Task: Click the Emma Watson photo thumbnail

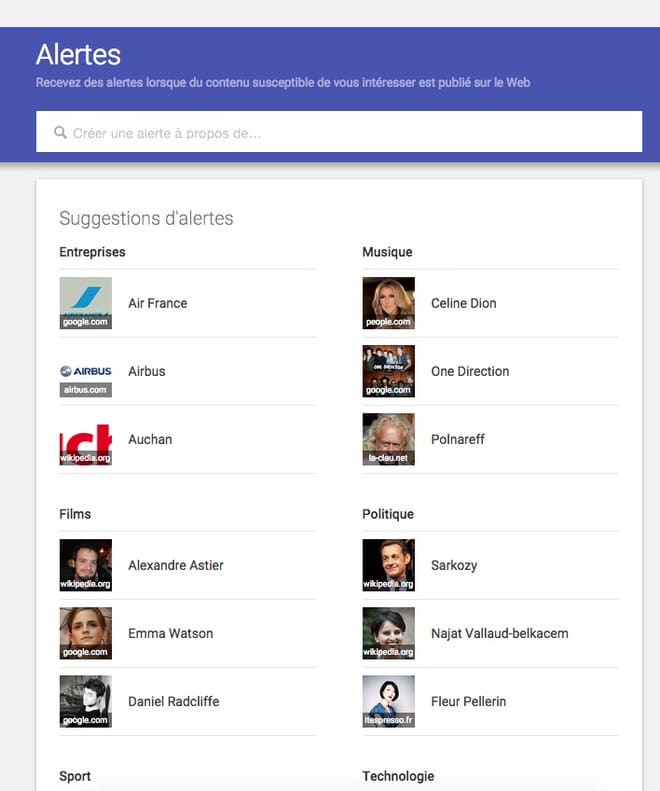Action: coord(86,634)
